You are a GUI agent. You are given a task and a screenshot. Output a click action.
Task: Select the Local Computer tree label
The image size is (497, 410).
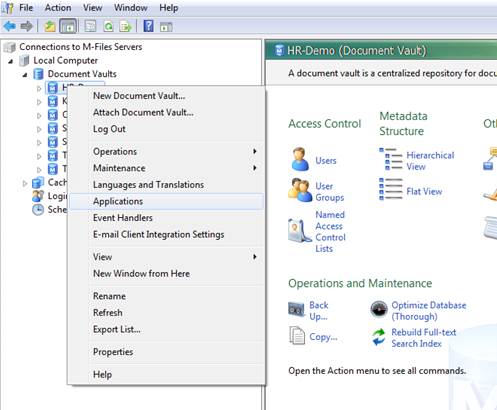click(x=65, y=61)
